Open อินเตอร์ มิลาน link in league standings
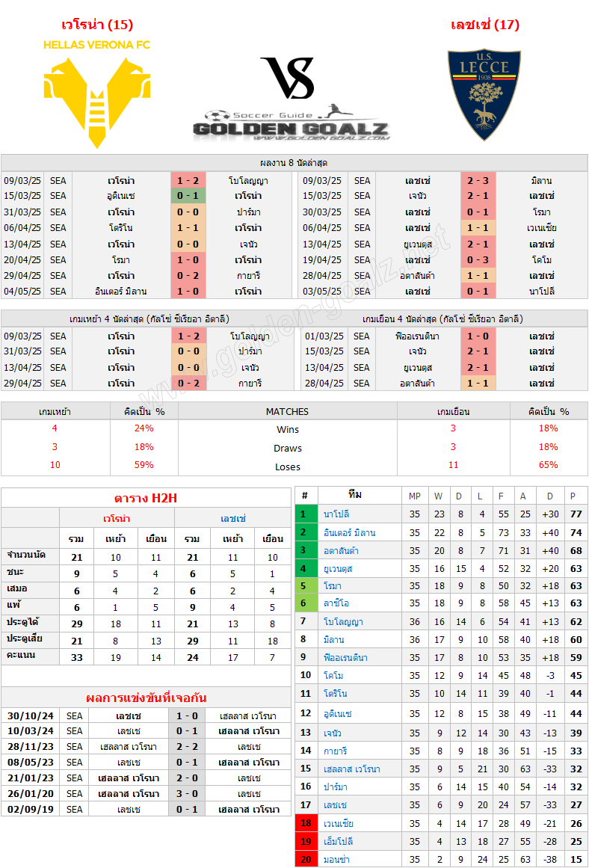Image resolution: width=589 pixels, height=868 pixels. click(350, 532)
